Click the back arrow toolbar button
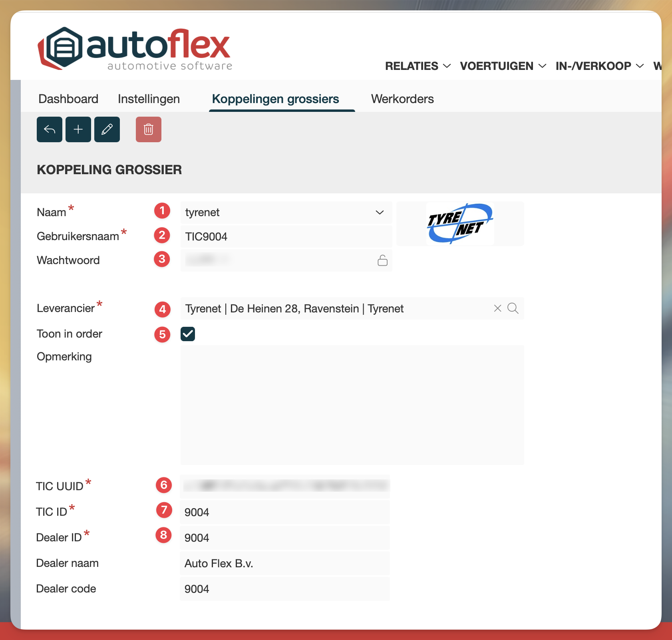The image size is (672, 640). [x=50, y=129]
